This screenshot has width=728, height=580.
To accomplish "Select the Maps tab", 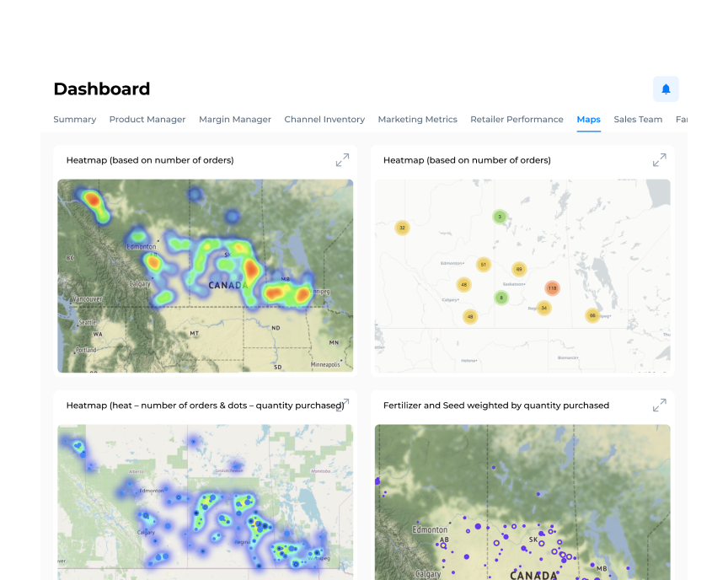I will click(x=589, y=120).
